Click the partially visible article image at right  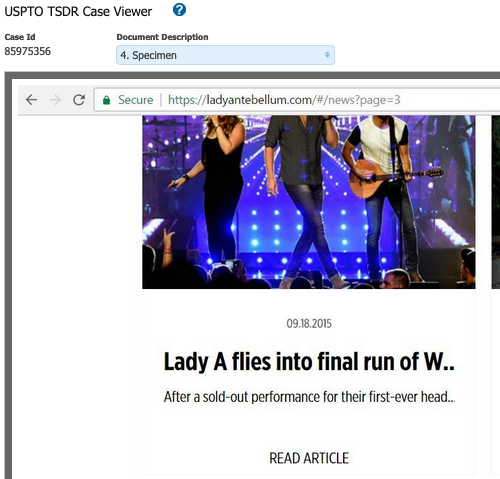tap(496, 202)
